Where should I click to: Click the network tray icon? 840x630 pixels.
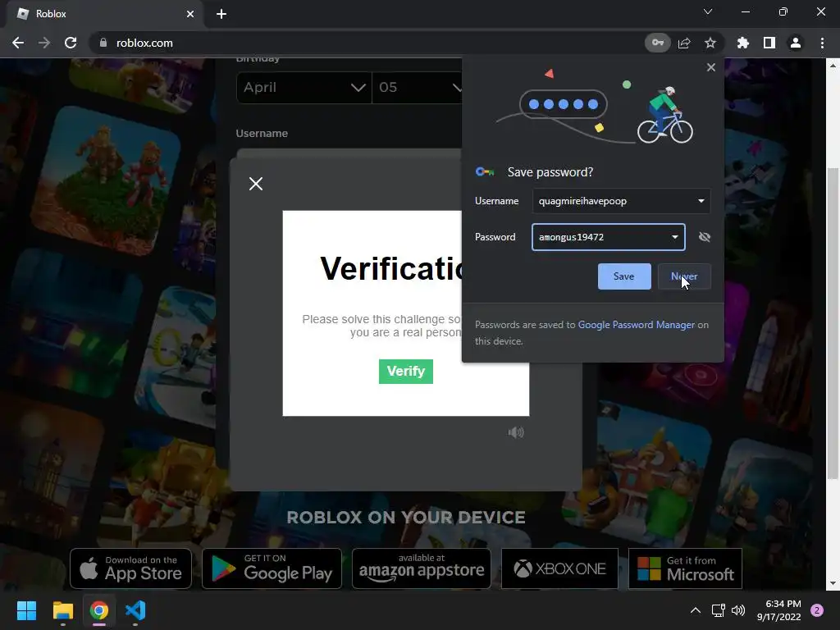pos(718,610)
